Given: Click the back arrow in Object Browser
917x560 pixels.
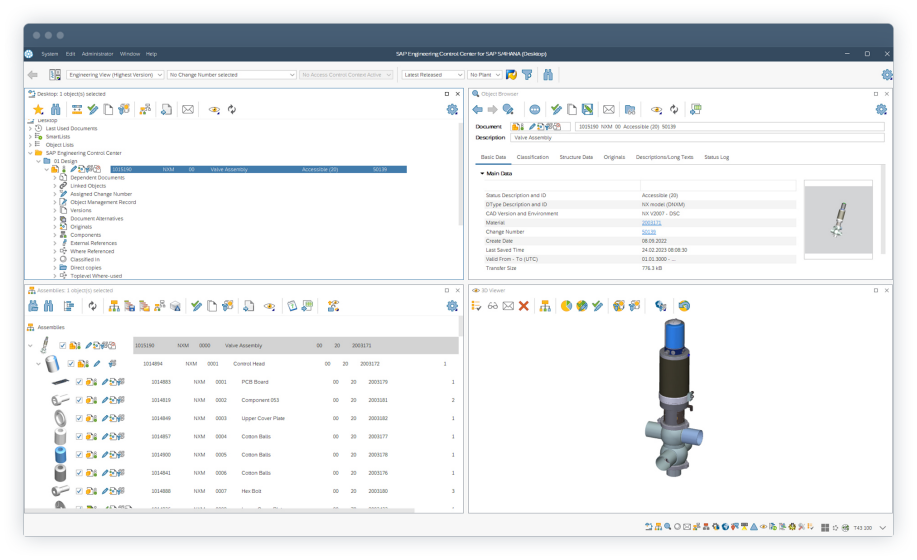Looking at the screenshot, I should [x=478, y=109].
